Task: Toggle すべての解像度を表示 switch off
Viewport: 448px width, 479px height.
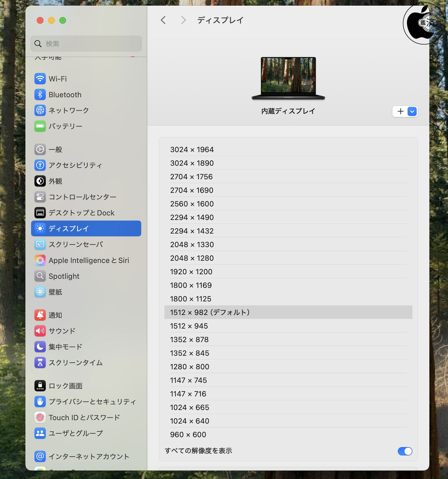Action: click(405, 451)
